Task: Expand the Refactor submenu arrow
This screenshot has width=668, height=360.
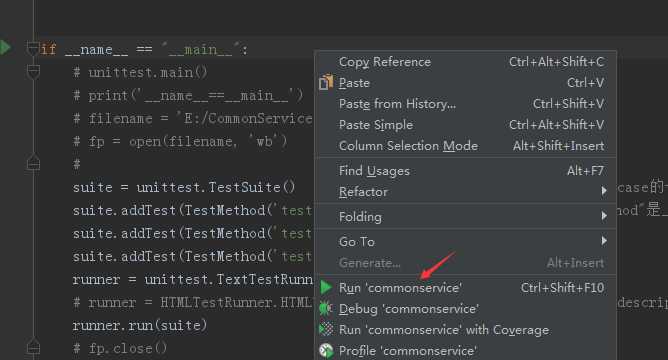Action: (x=604, y=191)
